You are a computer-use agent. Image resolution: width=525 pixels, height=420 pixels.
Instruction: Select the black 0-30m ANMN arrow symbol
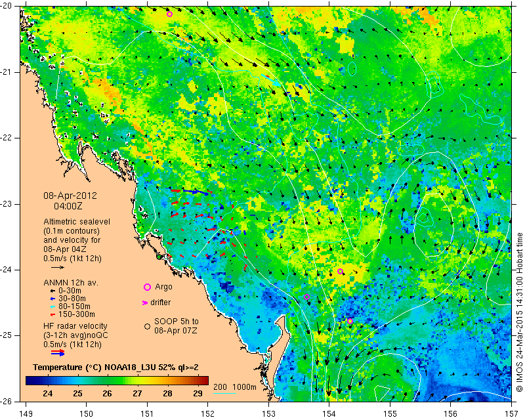52,291
